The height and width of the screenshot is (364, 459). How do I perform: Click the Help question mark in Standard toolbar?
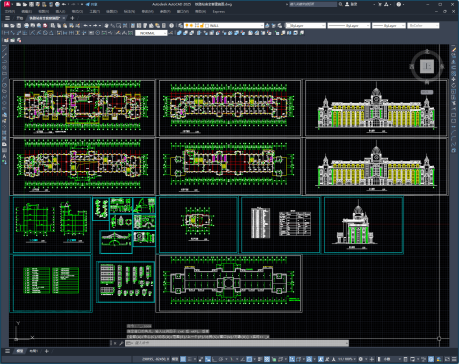[171, 25]
